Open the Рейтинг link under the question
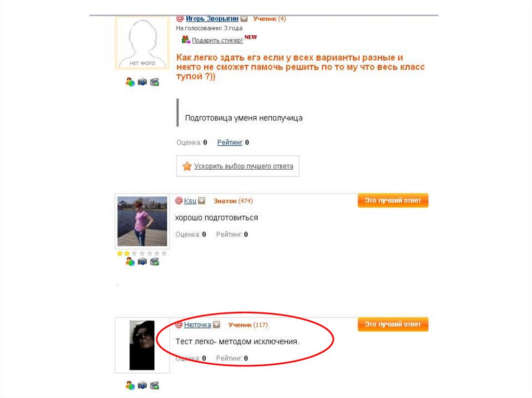 click(x=230, y=142)
